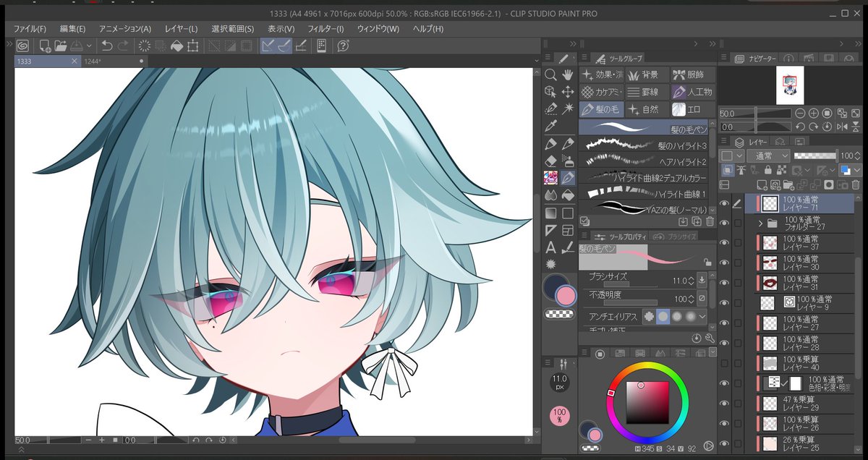Click the Fill bucket icon in command bar
This screenshot has width=868, height=460.
point(176,46)
